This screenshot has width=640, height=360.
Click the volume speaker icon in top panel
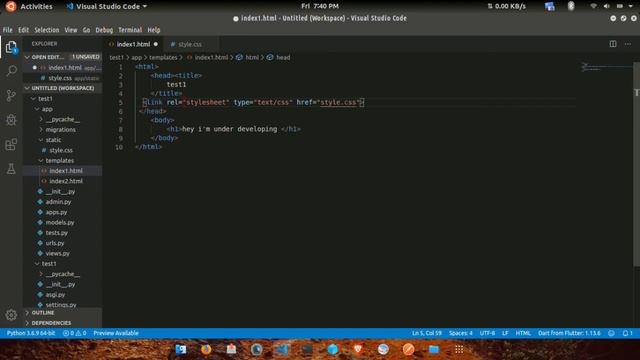click(x=606, y=6)
